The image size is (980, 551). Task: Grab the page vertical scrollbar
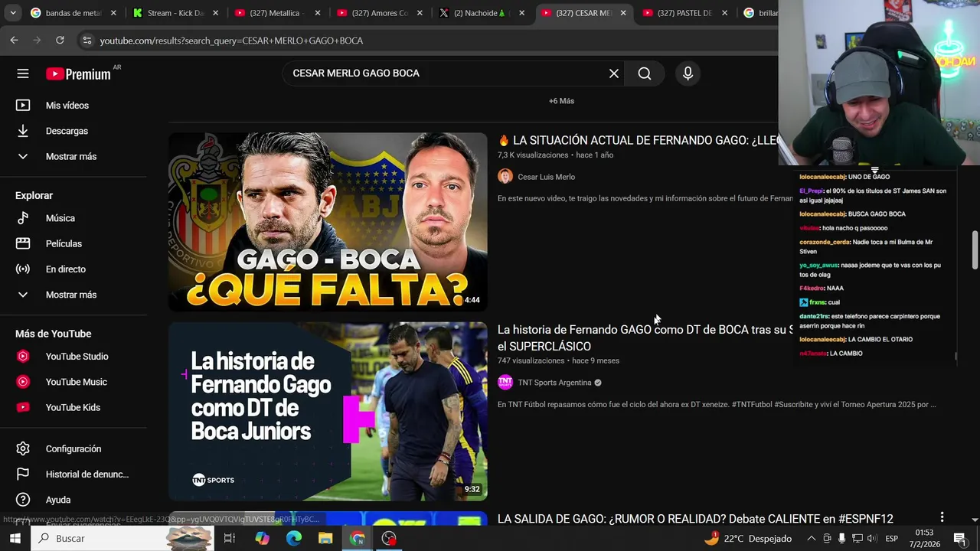[x=975, y=249]
